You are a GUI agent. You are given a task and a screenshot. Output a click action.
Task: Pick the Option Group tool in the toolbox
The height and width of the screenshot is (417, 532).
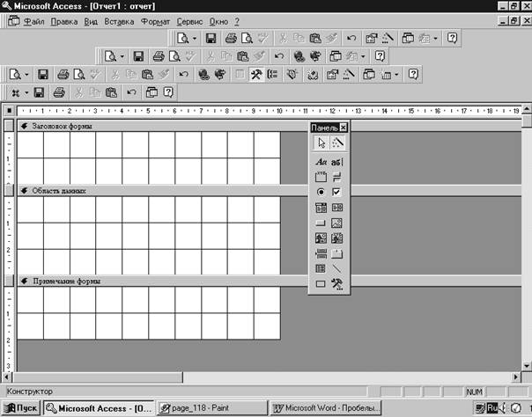point(321,177)
